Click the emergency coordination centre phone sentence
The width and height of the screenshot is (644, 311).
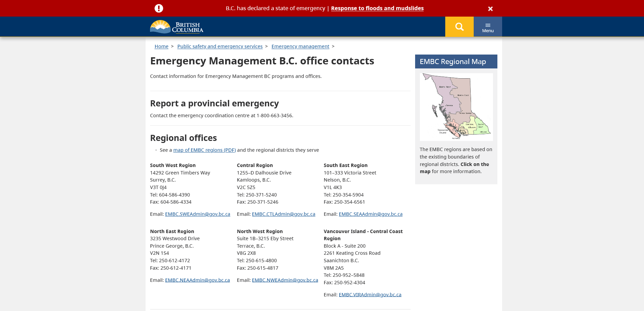coord(222,116)
